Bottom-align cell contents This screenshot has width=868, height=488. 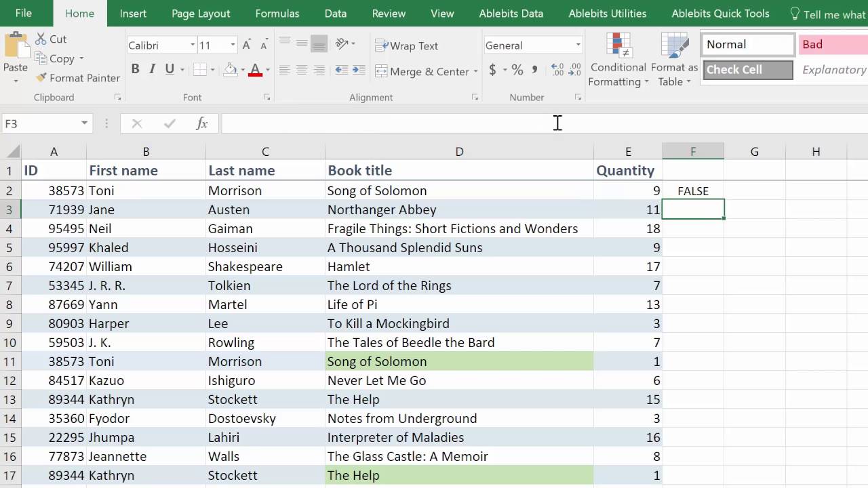[x=319, y=43]
